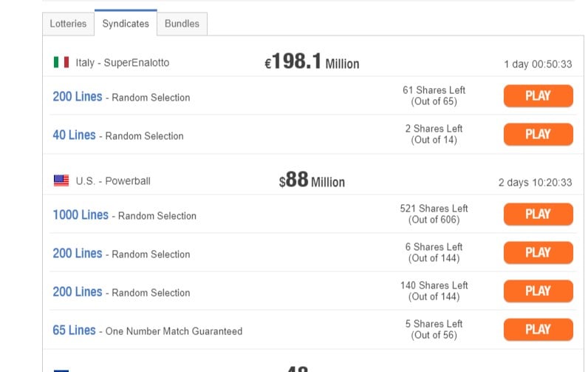Open SuperEnalotto 40 Lines link
588x372 pixels.
coord(75,135)
